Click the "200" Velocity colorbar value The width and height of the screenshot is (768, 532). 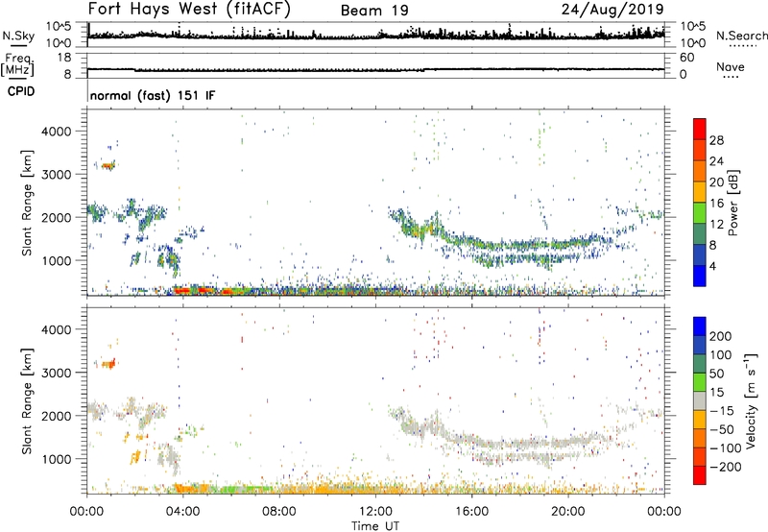coord(721,336)
